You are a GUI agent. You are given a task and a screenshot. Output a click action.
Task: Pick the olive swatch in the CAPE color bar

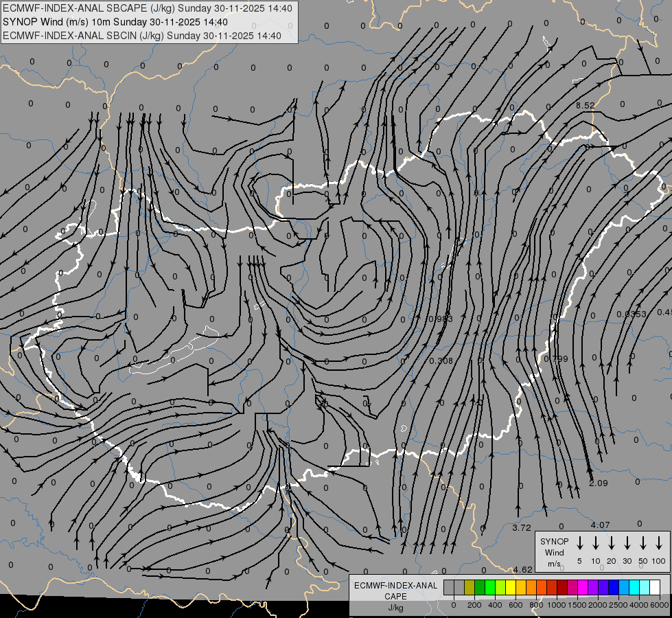tap(470, 587)
